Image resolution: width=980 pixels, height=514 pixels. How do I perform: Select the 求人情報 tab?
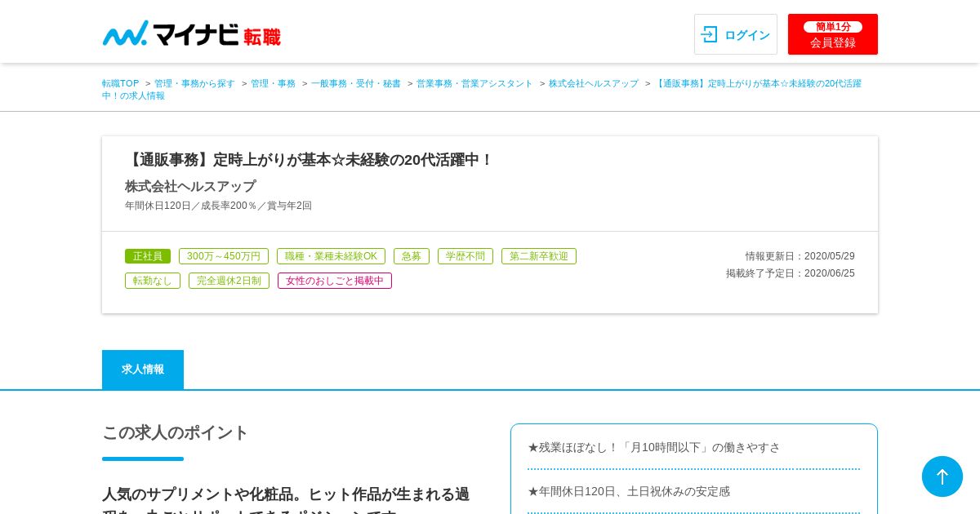point(143,370)
